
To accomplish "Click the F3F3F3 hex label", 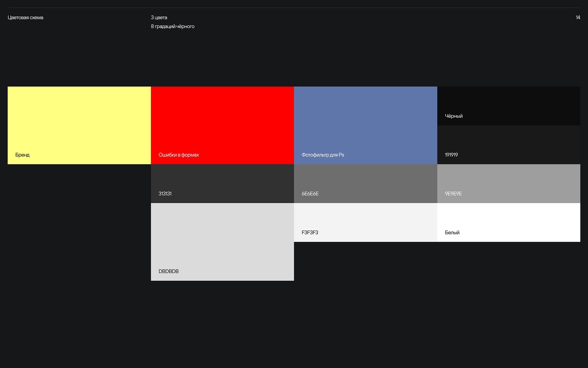I will click(x=310, y=232).
